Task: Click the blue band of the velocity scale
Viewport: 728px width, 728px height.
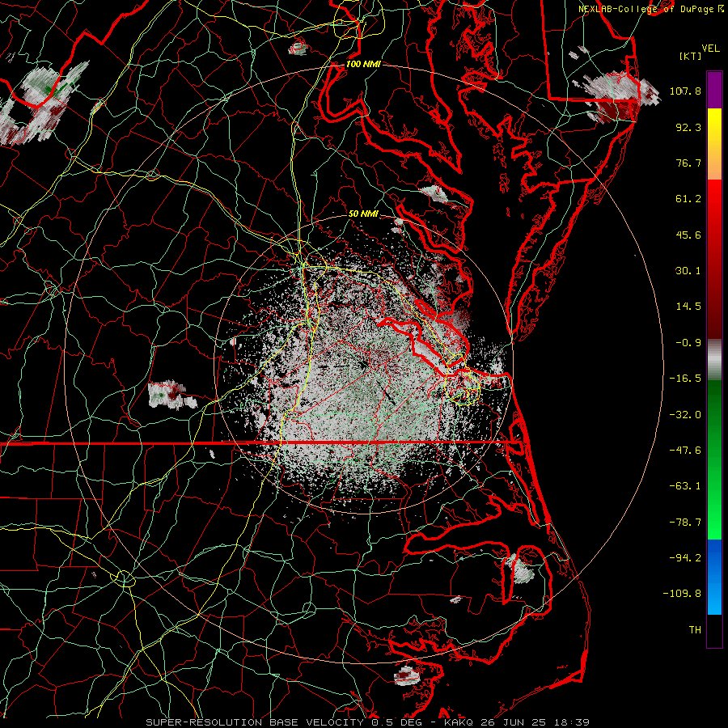Action: [x=714, y=577]
